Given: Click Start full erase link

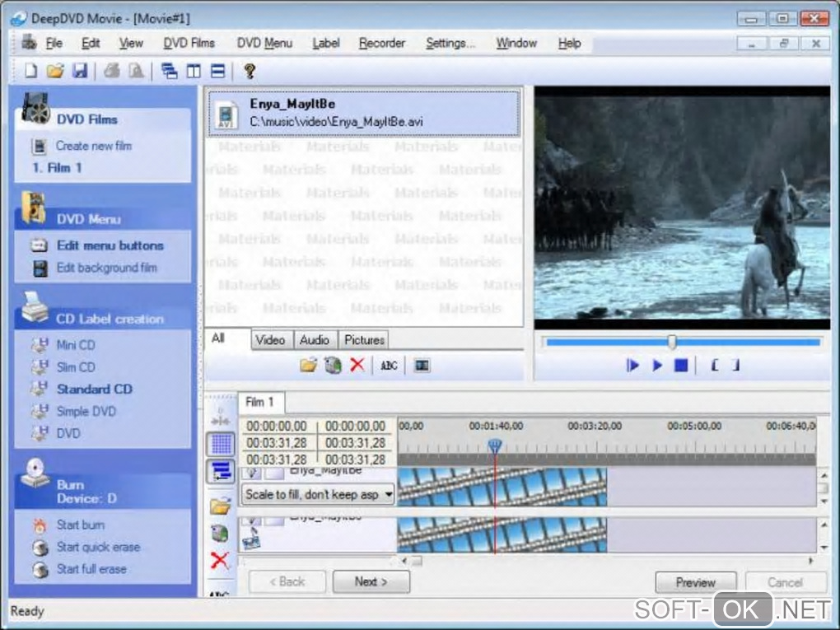Looking at the screenshot, I should coord(91,569).
